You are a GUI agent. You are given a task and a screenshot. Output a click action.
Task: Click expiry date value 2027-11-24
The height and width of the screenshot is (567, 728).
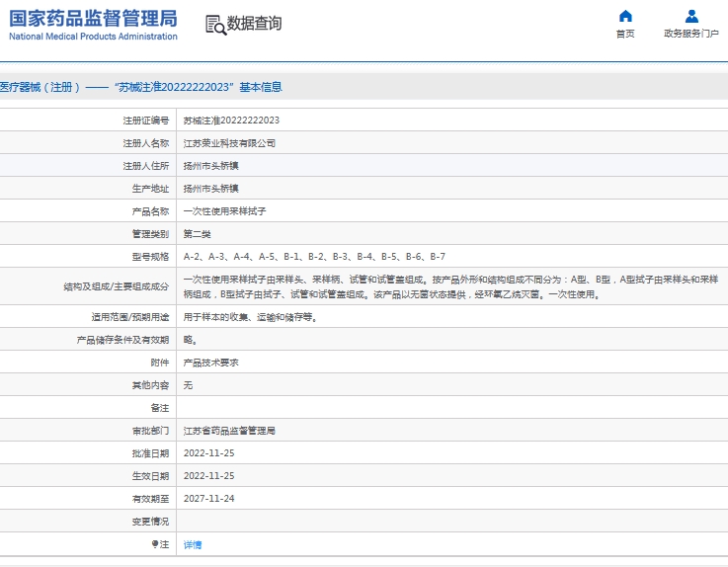[x=209, y=499]
